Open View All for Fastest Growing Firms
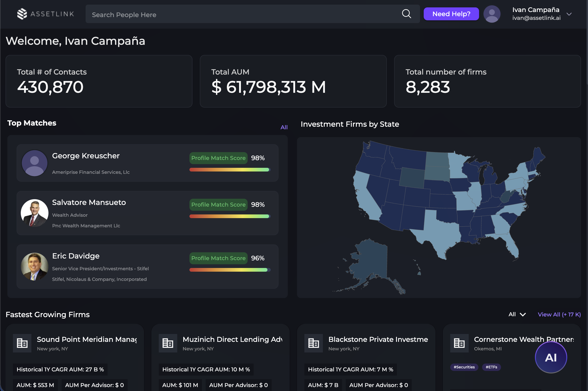The width and height of the screenshot is (588, 391). (559, 314)
